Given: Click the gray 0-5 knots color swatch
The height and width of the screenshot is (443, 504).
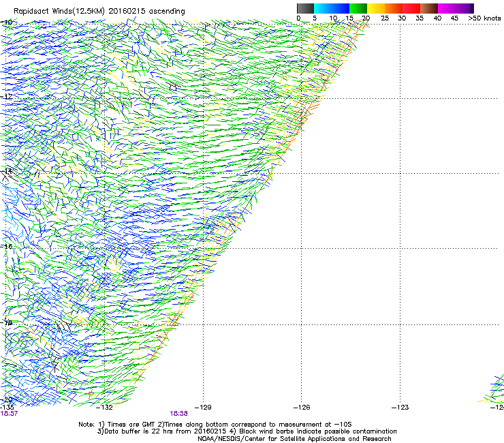Looking at the screenshot, I should click(305, 8).
